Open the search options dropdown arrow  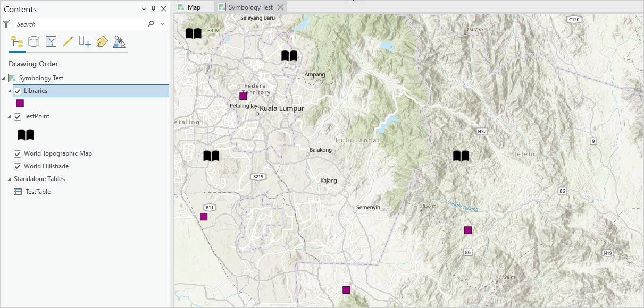(162, 24)
